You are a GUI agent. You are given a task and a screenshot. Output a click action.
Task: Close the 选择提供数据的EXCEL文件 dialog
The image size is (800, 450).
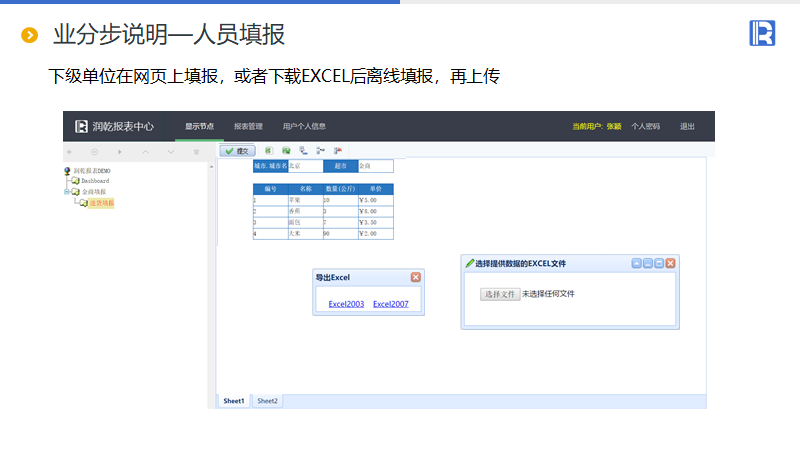(x=670, y=263)
